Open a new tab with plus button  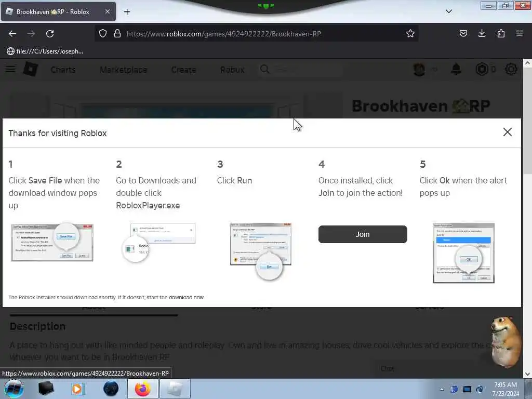(x=127, y=12)
